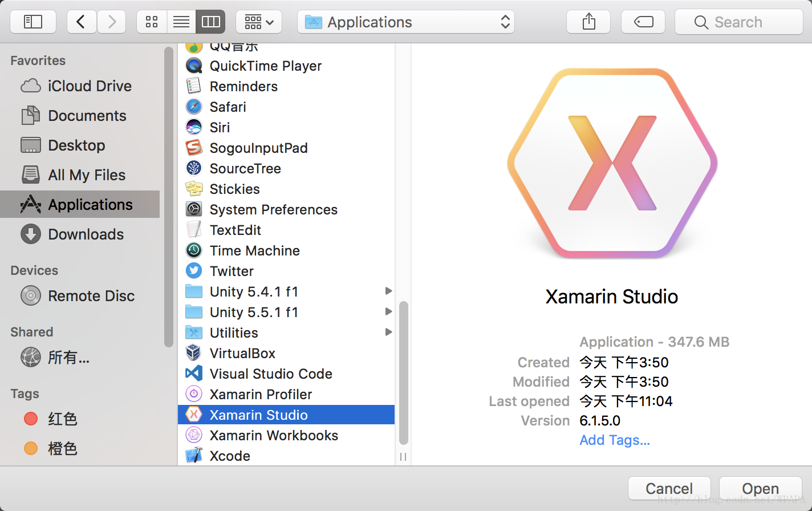This screenshot has height=511, width=812.
Task: Switch to list view
Action: 181,22
